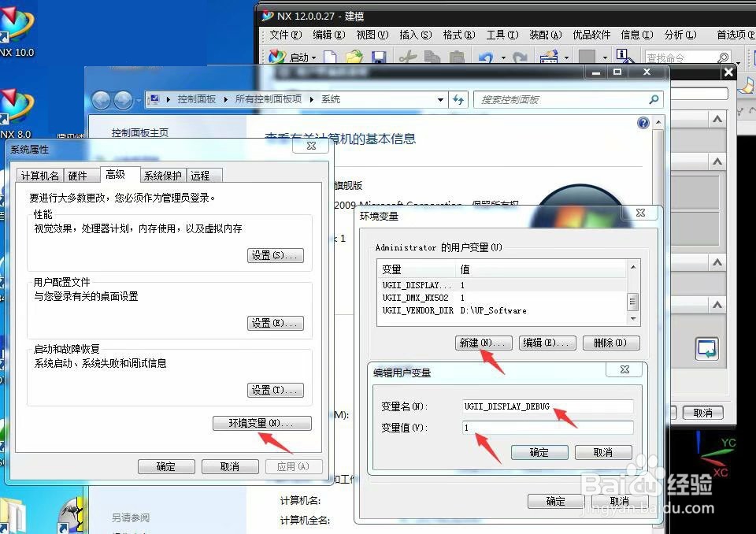Click the Back arrow in Control Panel window
The width and height of the screenshot is (756, 534).
102,100
